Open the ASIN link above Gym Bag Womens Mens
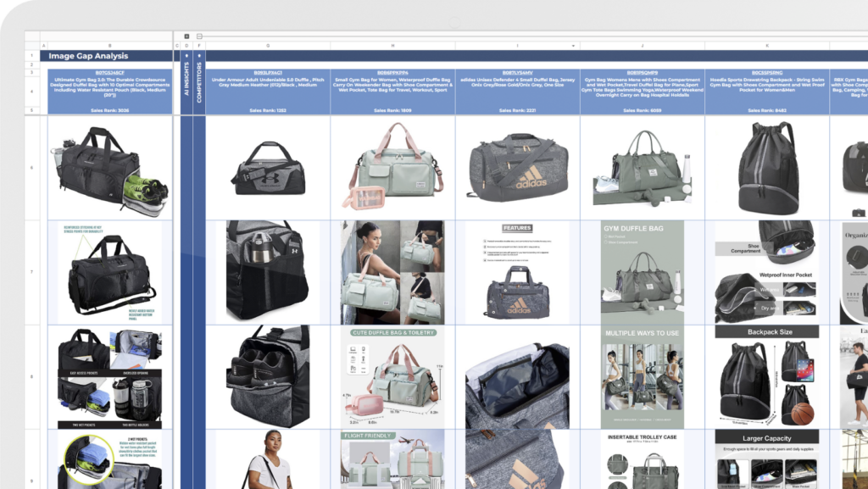This screenshot has height=489, width=868. [x=643, y=73]
